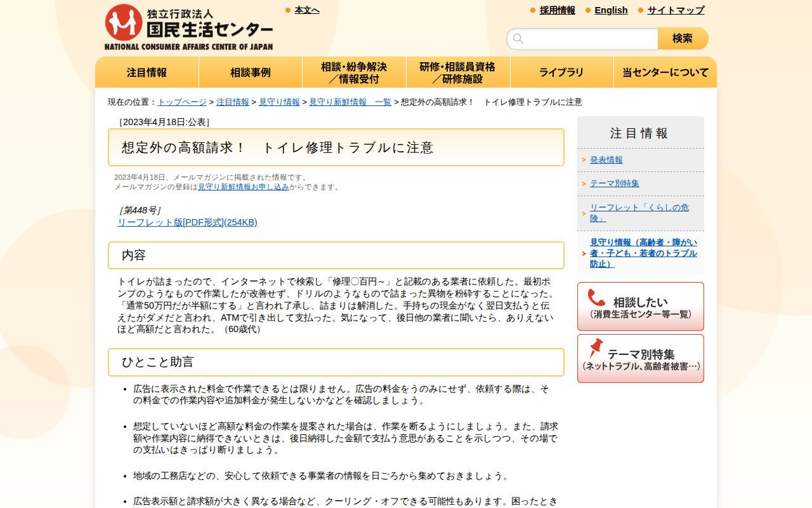
Task: Switch to the English site
Action: [611, 10]
